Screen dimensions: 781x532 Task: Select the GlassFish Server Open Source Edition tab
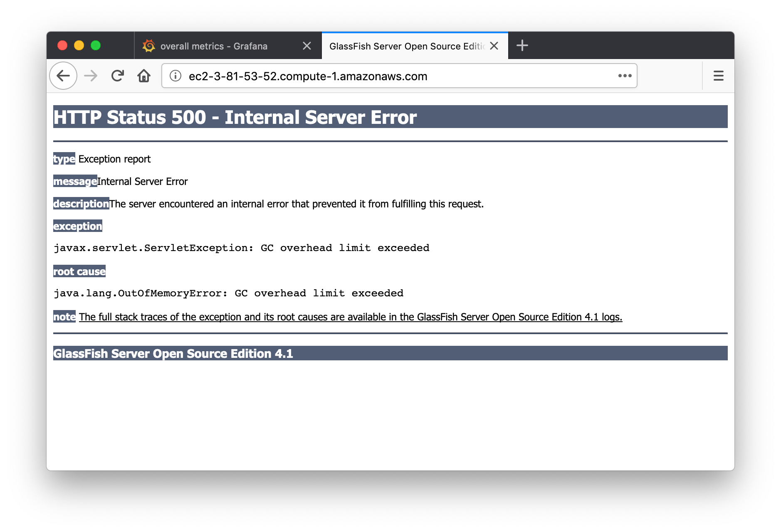pyautogui.click(x=415, y=46)
